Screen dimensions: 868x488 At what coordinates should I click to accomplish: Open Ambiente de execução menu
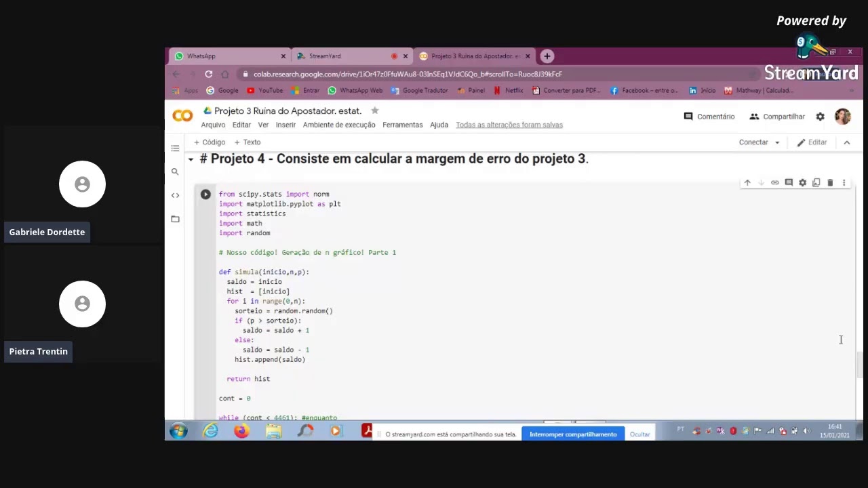[x=339, y=125]
